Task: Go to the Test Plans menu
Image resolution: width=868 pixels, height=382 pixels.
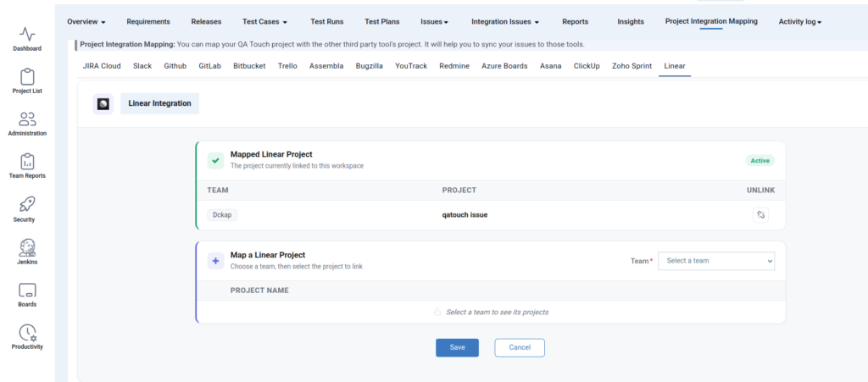Action: (x=382, y=21)
